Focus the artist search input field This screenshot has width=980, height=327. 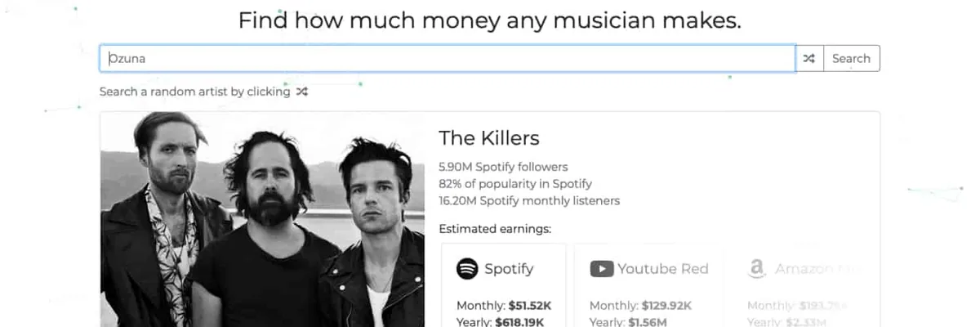tap(448, 59)
